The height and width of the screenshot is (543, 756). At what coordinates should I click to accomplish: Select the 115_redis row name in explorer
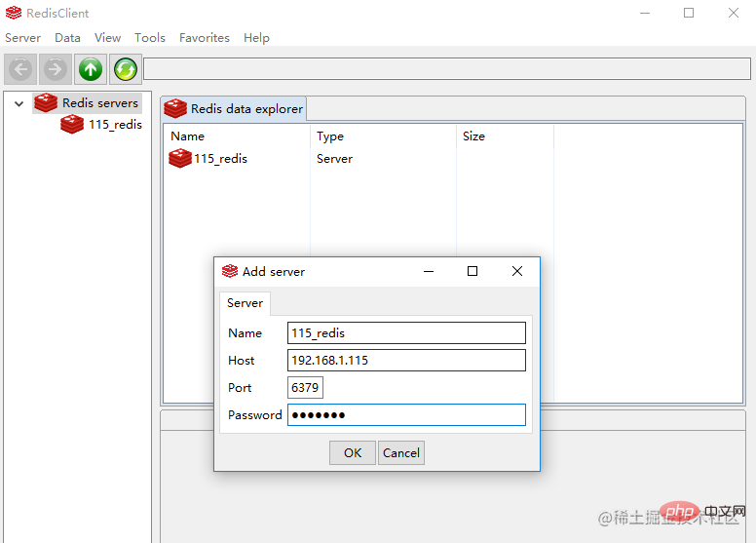(220, 159)
